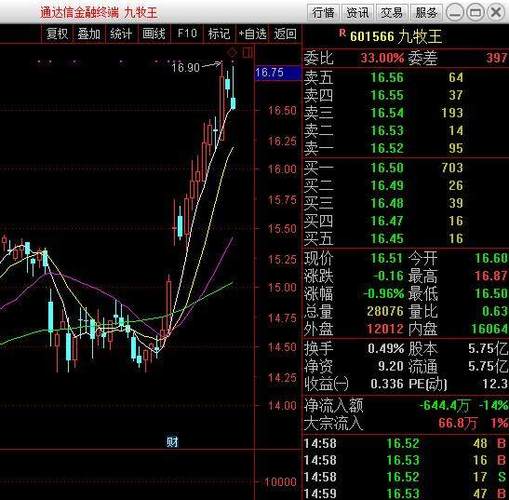
Task: Click 现价 value 16.51
Action: pos(387,258)
